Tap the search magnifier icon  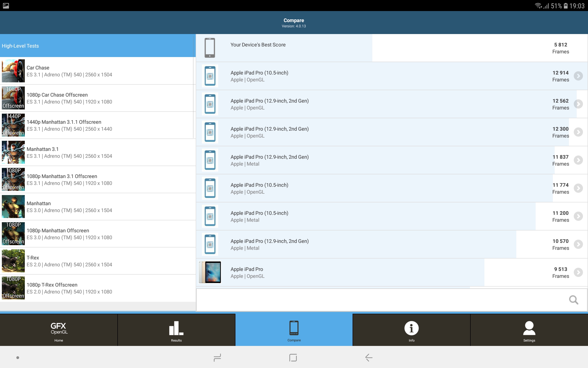point(574,300)
